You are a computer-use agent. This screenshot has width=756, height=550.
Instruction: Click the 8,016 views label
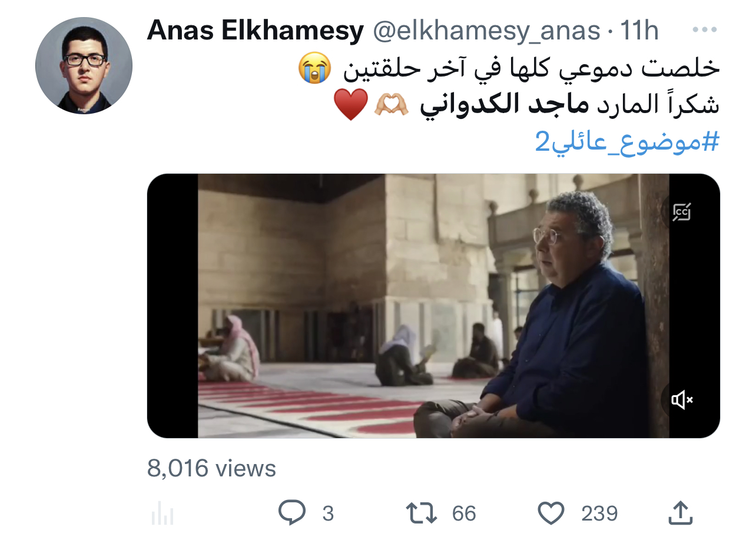coord(211,469)
